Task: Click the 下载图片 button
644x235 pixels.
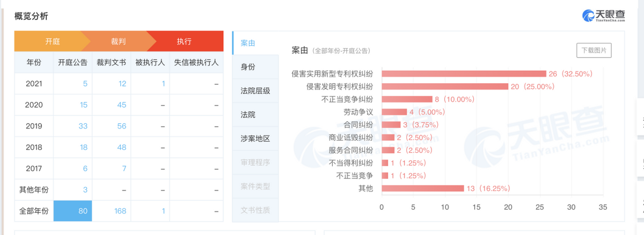Action: (x=594, y=50)
